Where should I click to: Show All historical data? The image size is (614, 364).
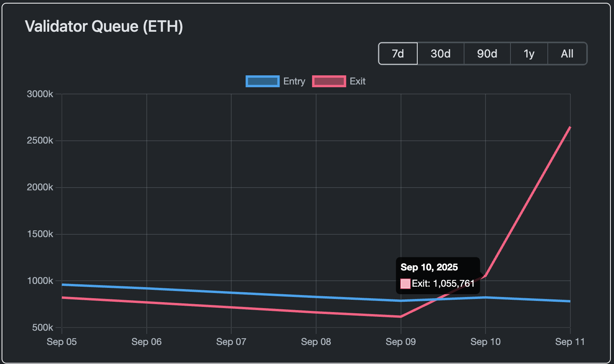click(567, 54)
